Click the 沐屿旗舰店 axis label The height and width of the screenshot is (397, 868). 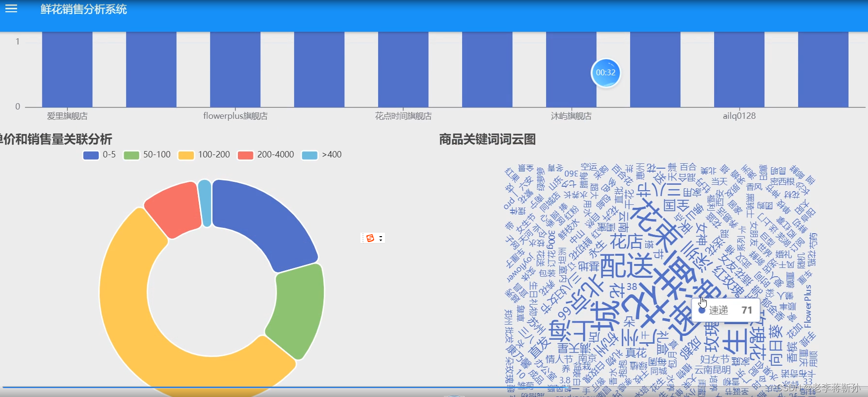point(572,116)
